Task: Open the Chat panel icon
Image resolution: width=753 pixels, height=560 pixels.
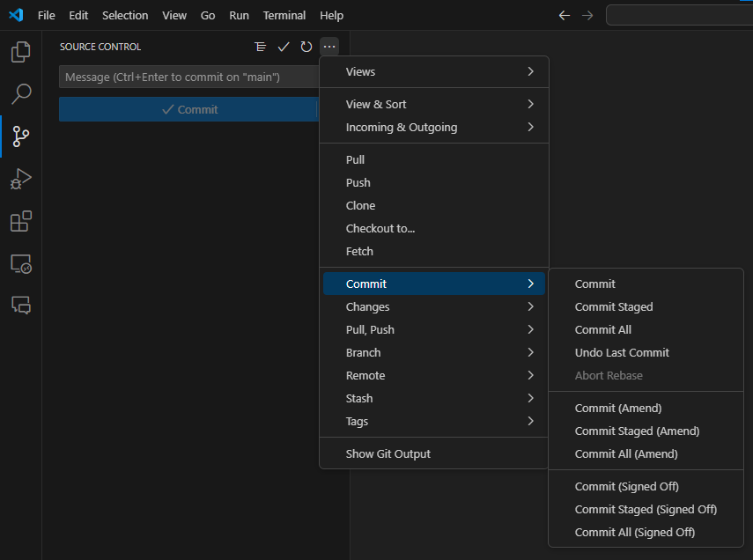Action: click(x=20, y=305)
